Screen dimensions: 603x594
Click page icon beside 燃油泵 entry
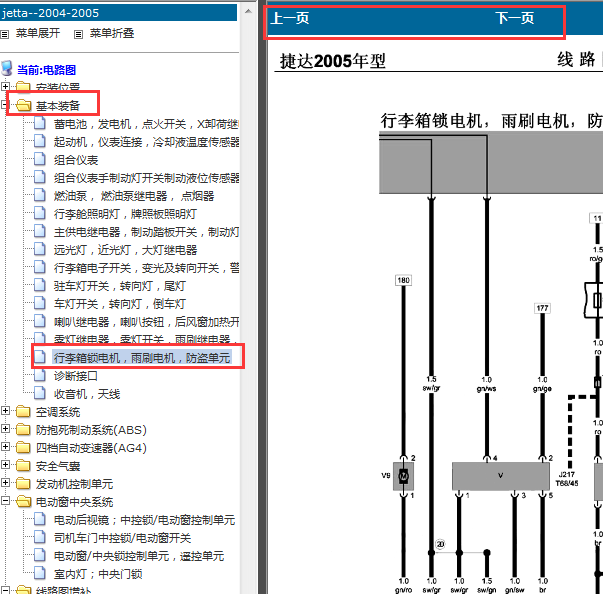click(x=40, y=195)
